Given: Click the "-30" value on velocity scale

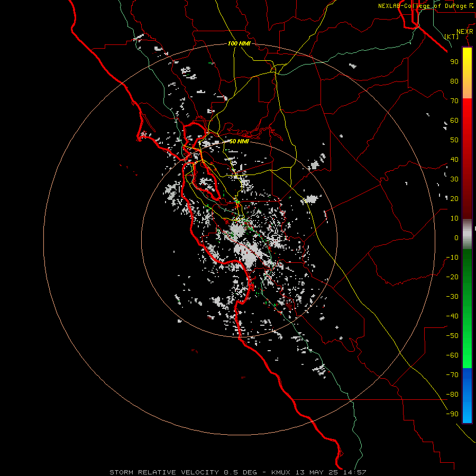Looking at the screenshot, I should (x=452, y=297).
